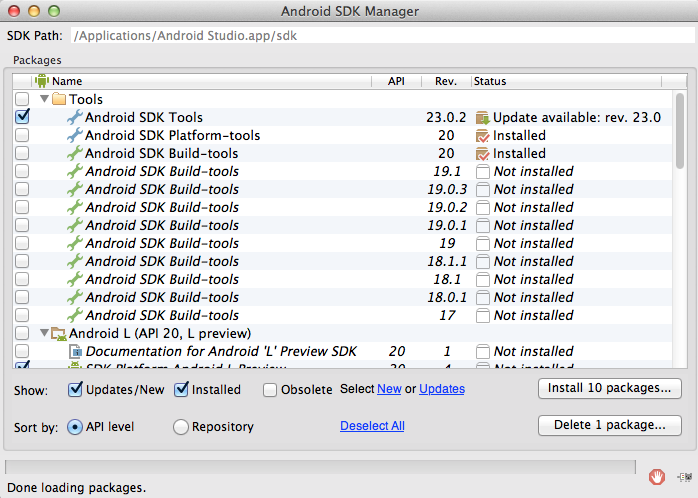Click wrench icon of Build-tools rev 18.1.1

pyautogui.click(x=74, y=261)
